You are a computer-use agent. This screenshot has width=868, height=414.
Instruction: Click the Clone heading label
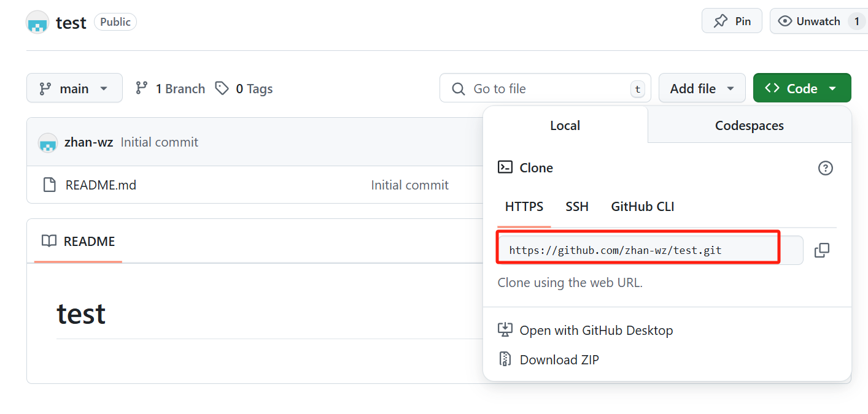[536, 167]
